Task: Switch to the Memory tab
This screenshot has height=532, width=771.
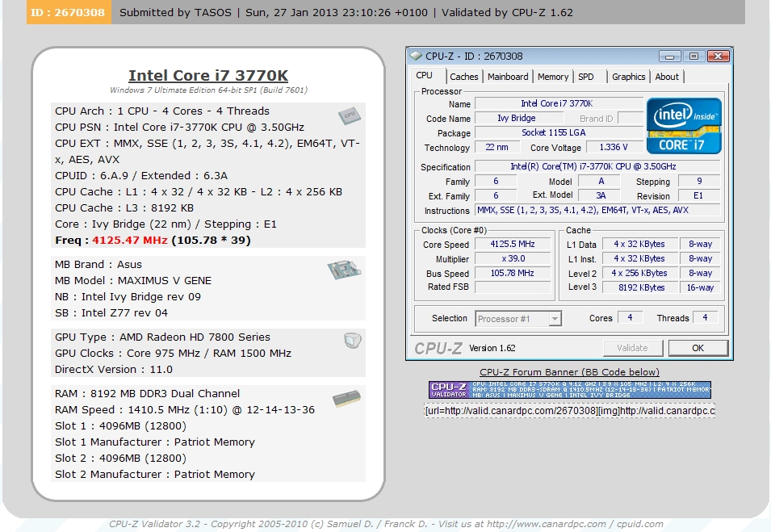Action: [x=553, y=77]
